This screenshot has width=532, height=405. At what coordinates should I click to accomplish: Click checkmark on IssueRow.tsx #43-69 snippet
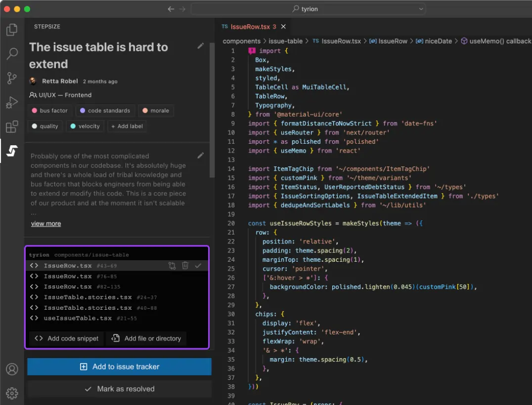[x=198, y=266]
